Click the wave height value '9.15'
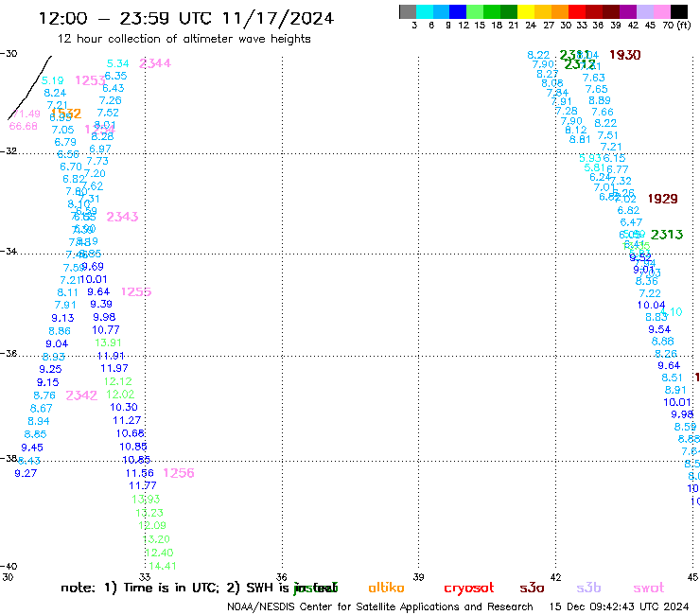The width and height of the screenshot is (700, 615). (x=47, y=383)
